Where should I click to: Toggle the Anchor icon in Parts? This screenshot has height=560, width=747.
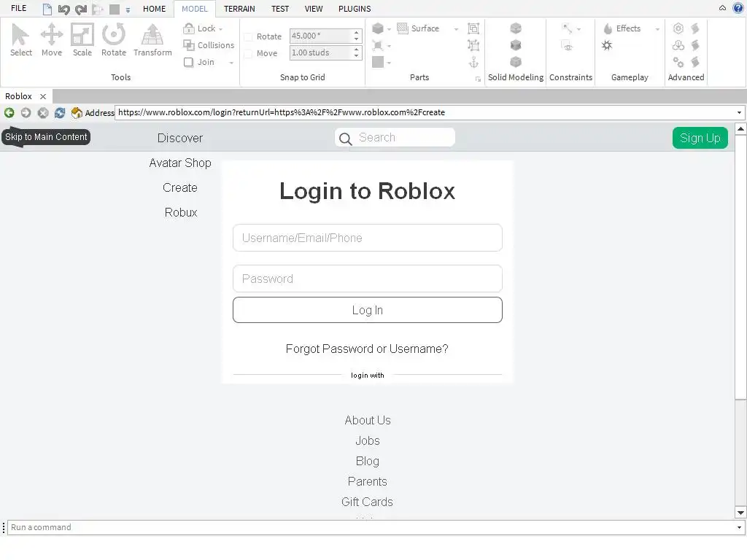click(473, 63)
